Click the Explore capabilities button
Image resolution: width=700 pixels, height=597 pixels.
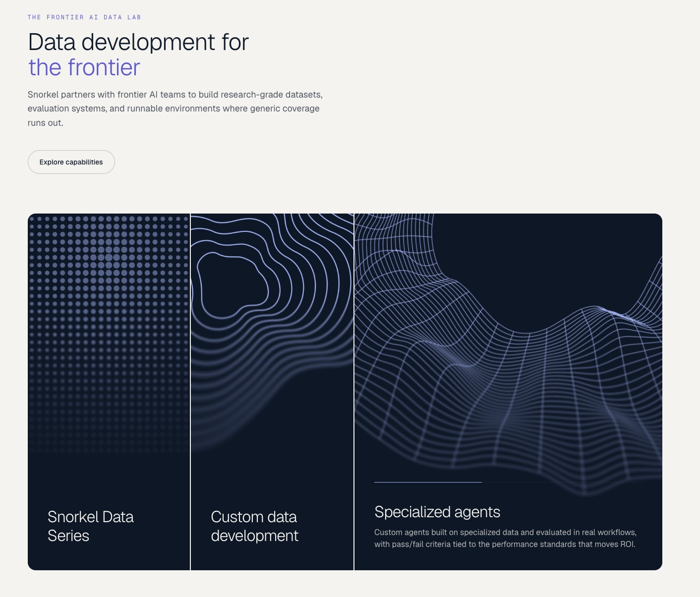click(71, 162)
